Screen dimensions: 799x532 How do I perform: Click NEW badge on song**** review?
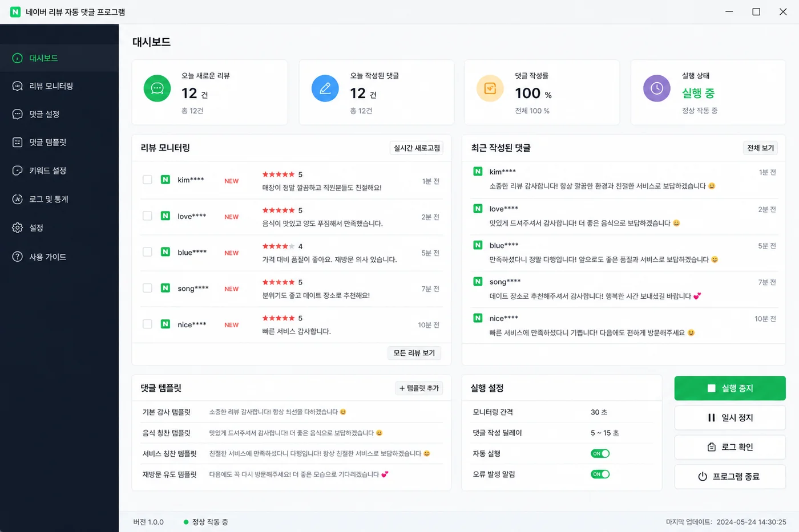click(232, 289)
